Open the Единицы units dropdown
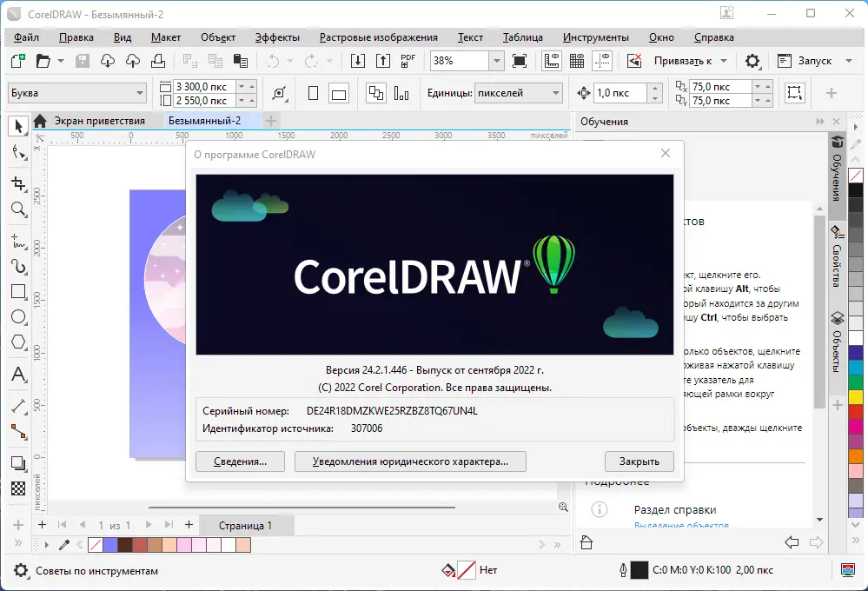 click(556, 92)
